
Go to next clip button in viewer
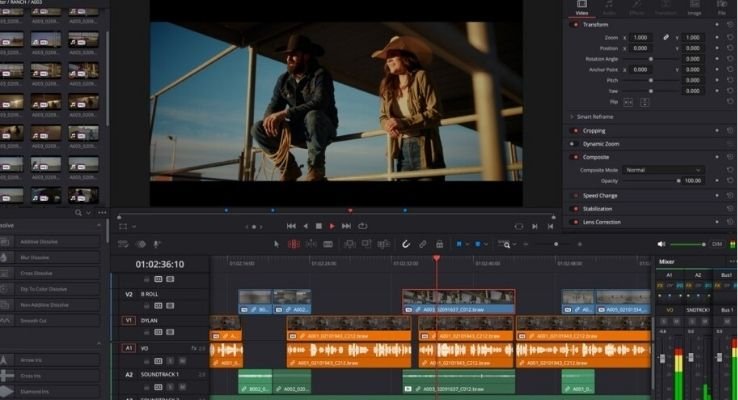click(535, 226)
